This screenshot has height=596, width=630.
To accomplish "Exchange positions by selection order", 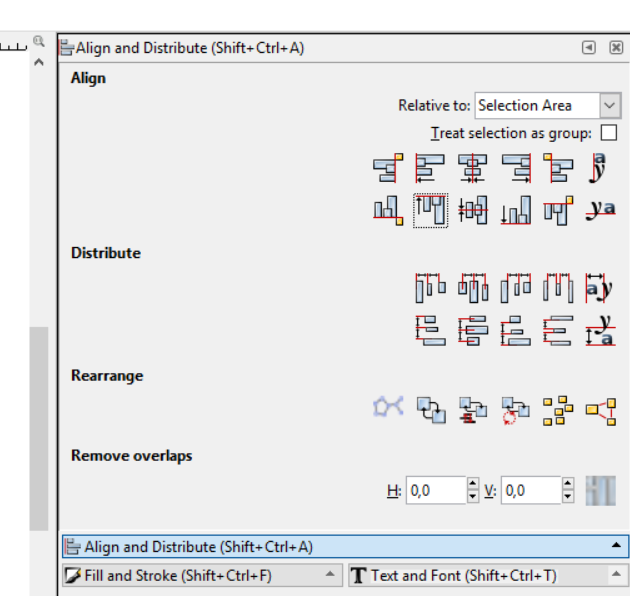I will point(430,410).
